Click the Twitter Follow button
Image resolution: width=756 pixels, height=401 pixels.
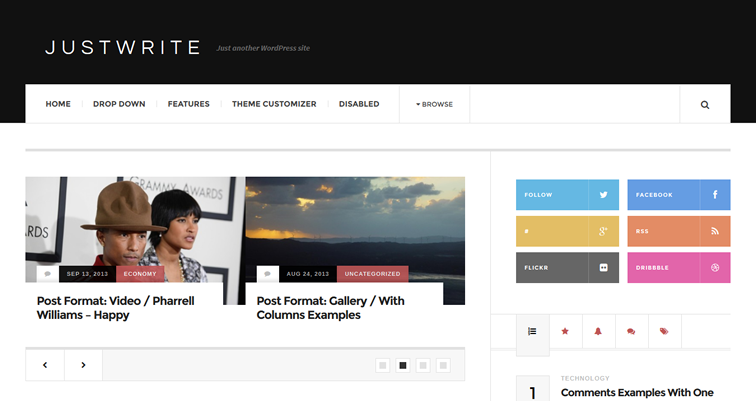pyautogui.click(x=567, y=195)
